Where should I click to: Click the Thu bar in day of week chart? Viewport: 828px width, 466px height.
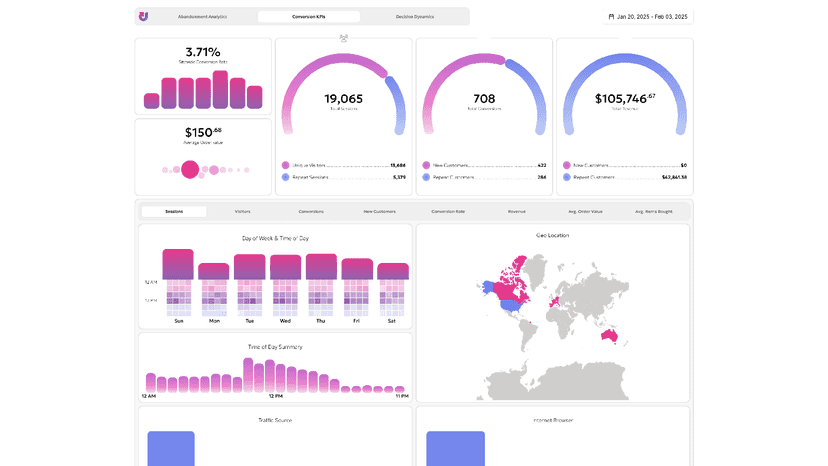tap(322, 267)
